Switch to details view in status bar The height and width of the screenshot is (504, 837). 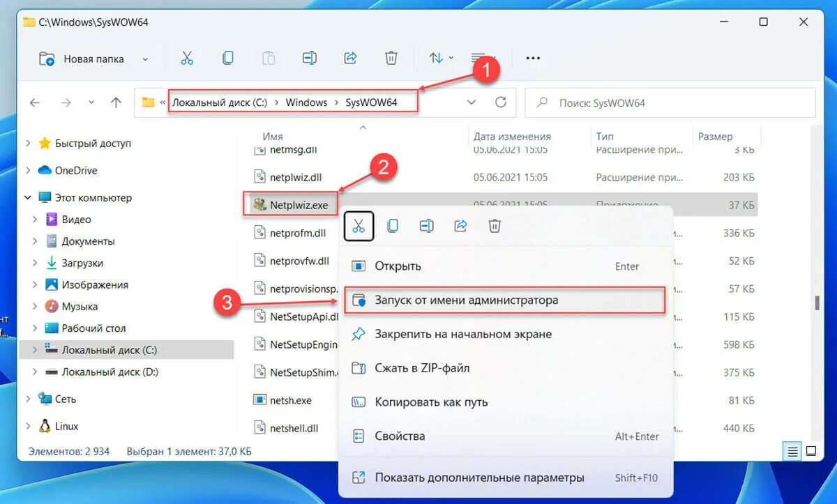793,451
